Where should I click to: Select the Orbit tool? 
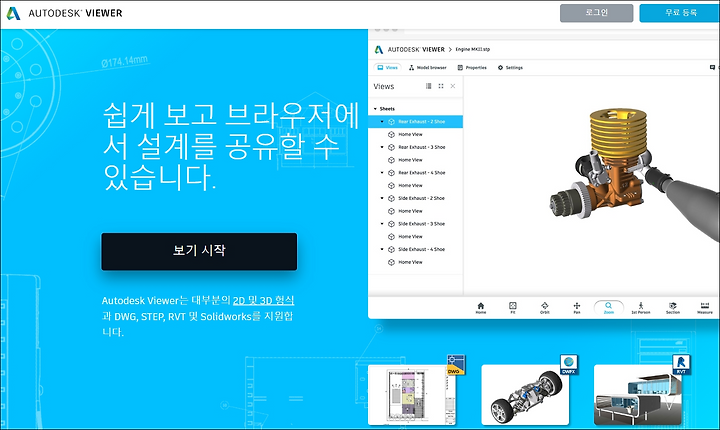(545, 308)
